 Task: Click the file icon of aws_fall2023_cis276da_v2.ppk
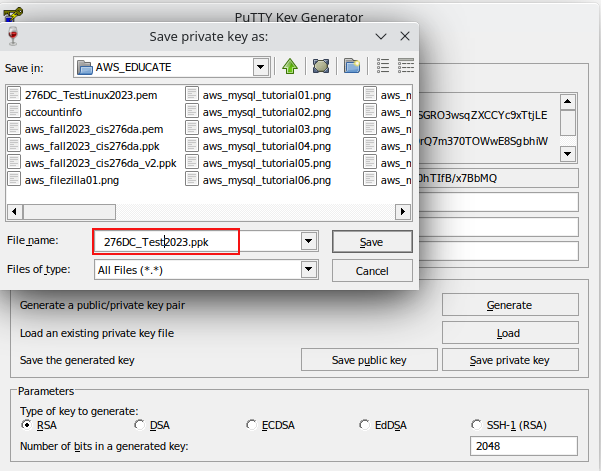14,162
